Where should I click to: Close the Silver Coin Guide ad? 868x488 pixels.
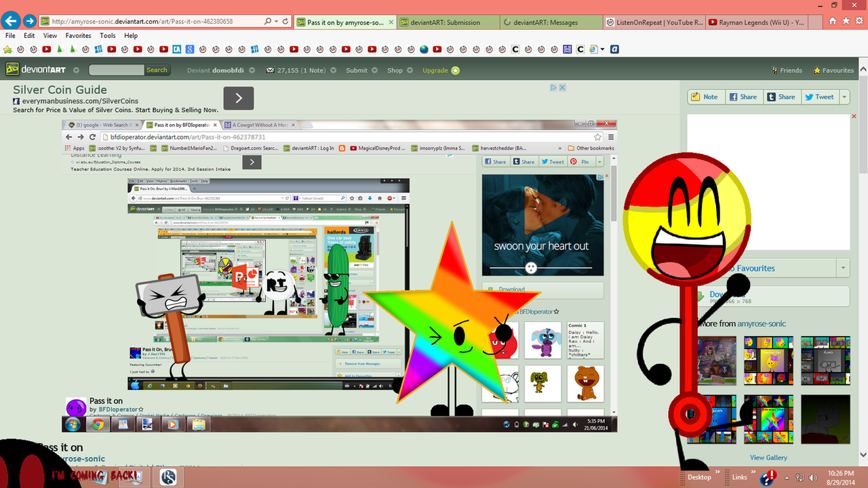click(562, 87)
